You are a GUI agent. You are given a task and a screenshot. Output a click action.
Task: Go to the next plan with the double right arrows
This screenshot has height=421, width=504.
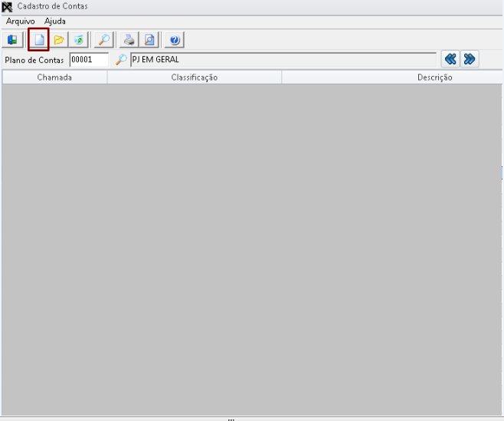[470, 59]
